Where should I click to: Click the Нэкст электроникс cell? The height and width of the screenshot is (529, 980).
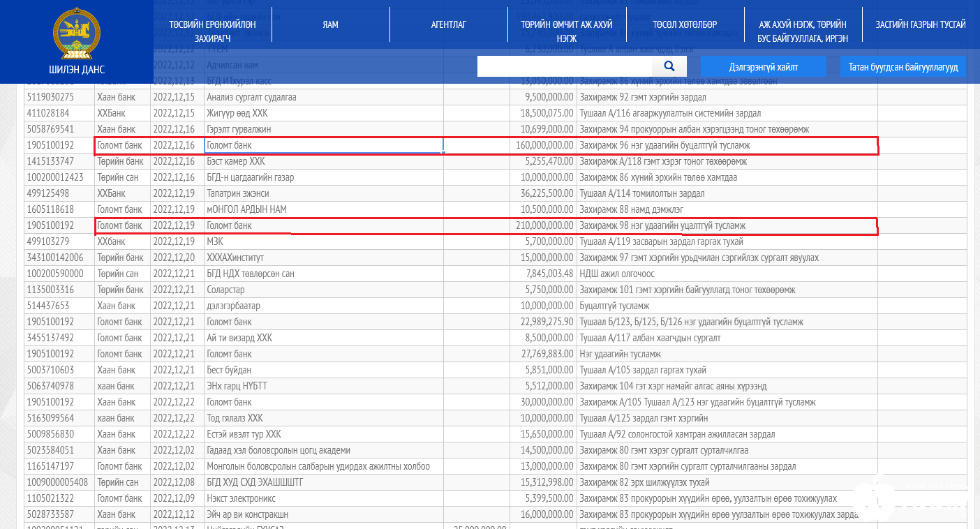325,498
